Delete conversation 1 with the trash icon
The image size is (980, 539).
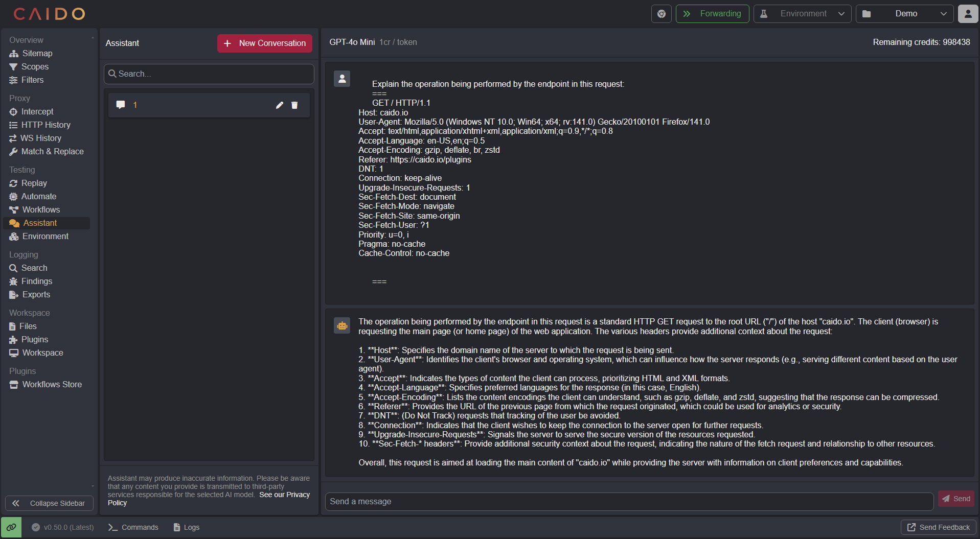(x=295, y=105)
